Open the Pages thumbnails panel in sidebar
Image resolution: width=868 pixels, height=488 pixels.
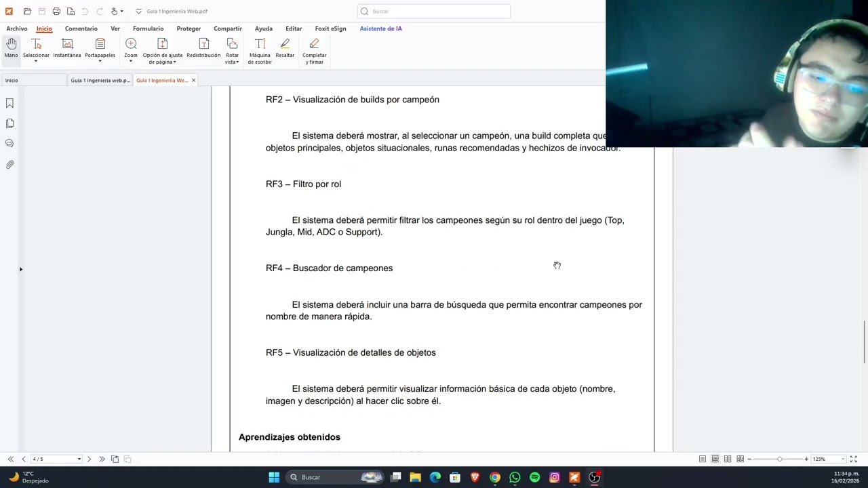[x=9, y=123]
